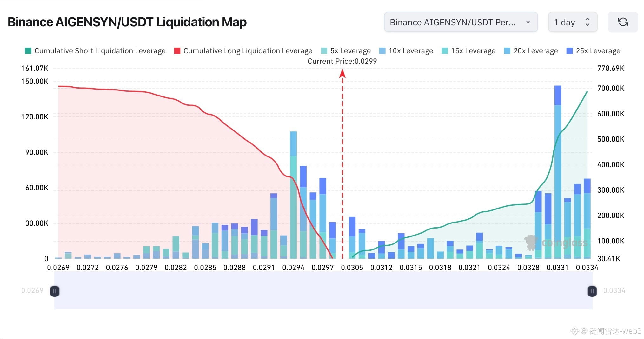644x339 pixels.
Task: Click the red Cumulative Long legend swatch
Action: point(177,51)
